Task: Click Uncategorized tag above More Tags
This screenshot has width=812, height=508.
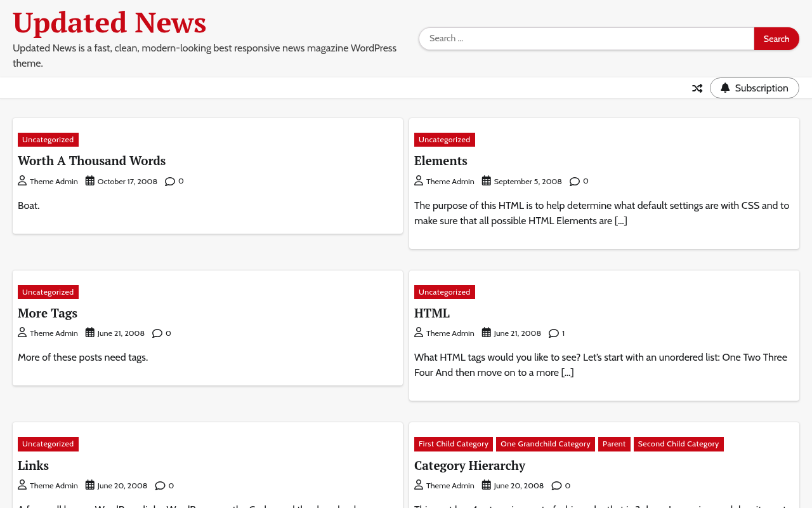Action: pos(48,292)
